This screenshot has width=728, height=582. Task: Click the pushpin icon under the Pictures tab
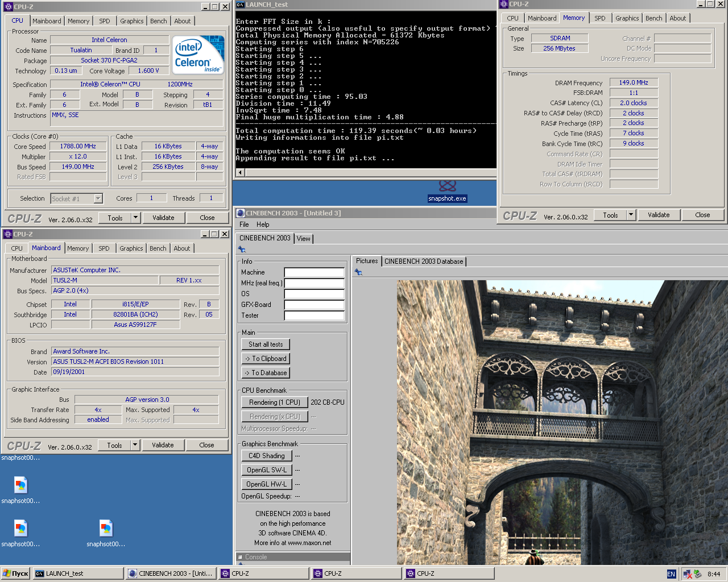358,272
